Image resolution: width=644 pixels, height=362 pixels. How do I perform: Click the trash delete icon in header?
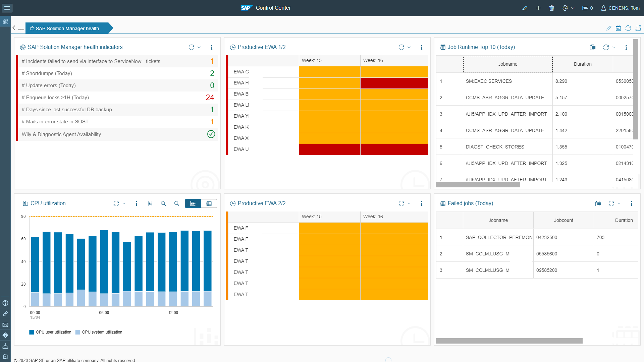coord(551,8)
